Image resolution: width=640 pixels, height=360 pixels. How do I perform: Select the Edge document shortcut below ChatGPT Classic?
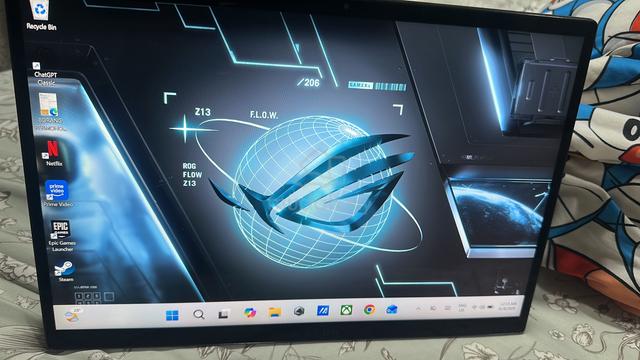[x=49, y=112]
